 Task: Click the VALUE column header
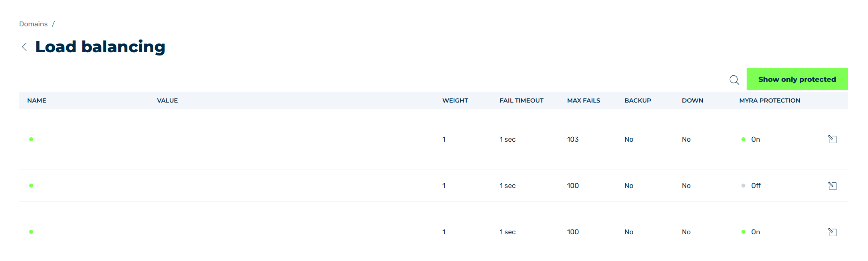(167, 101)
